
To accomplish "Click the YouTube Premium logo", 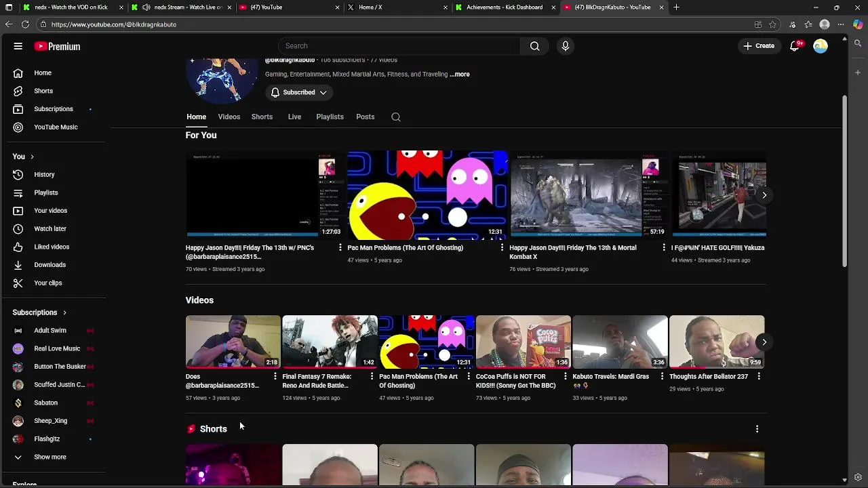I will [x=58, y=46].
